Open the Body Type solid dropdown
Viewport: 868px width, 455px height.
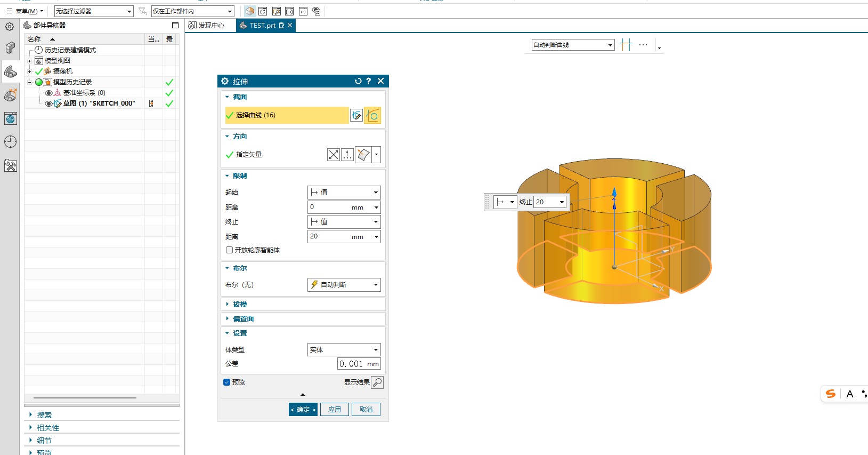pyautogui.click(x=344, y=350)
